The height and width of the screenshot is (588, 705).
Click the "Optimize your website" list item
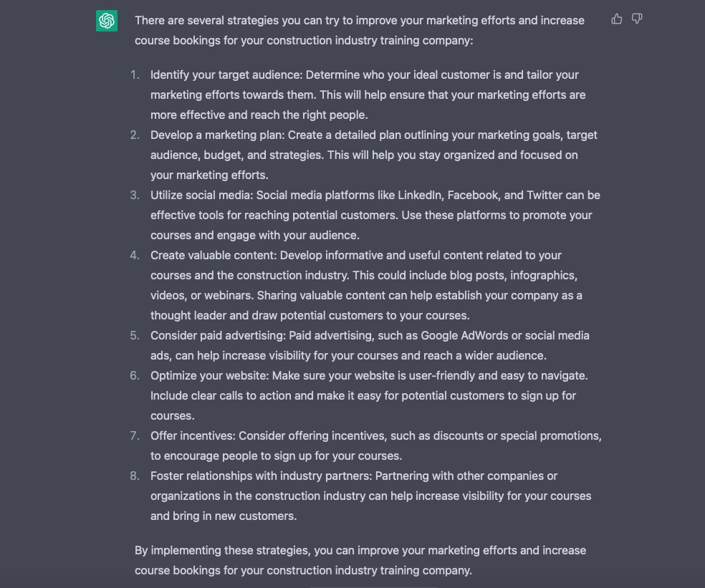[368, 395]
